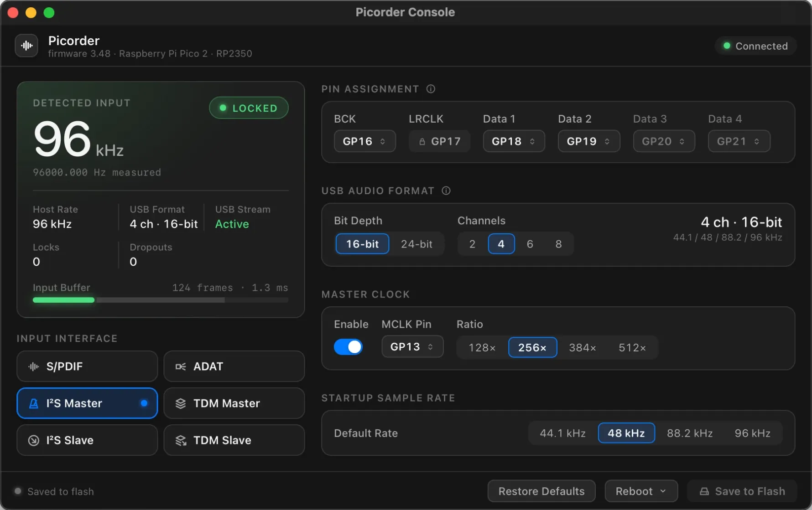
Task: Expand the Reboot options menu
Action: [x=641, y=491]
